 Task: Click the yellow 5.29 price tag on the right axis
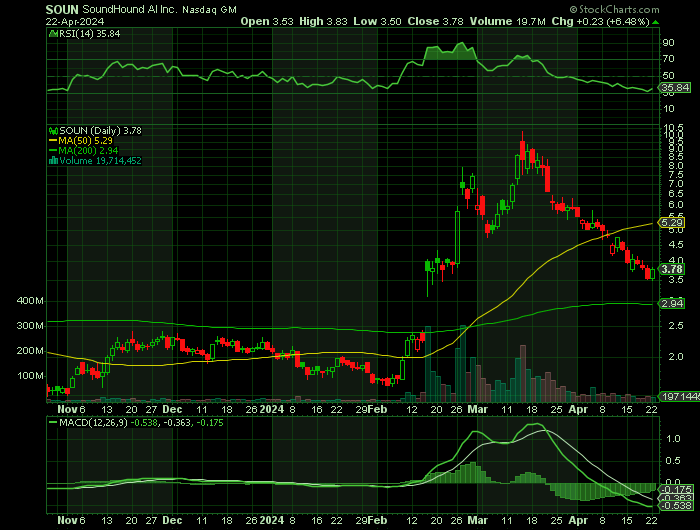point(671,222)
